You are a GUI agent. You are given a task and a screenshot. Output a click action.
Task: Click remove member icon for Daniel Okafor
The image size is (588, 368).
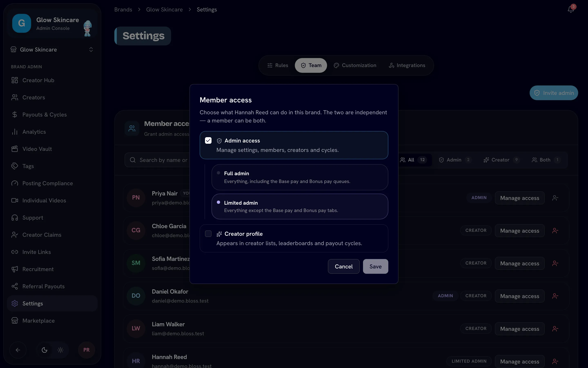[555, 296]
